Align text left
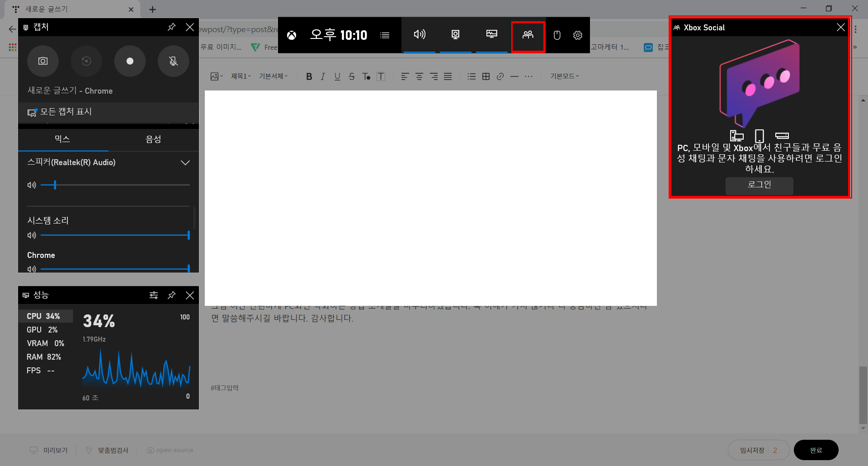This screenshot has width=868, height=466. (x=405, y=76)
